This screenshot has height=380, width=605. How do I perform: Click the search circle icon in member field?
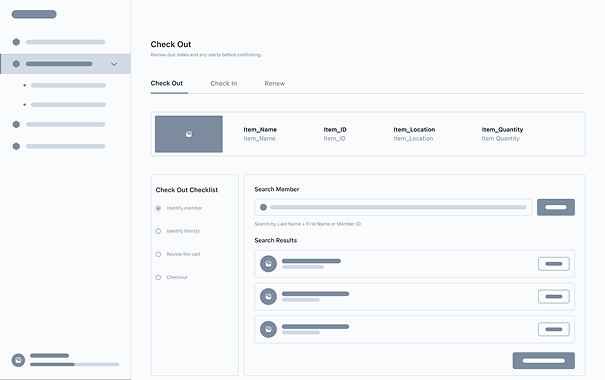[264, 207]
